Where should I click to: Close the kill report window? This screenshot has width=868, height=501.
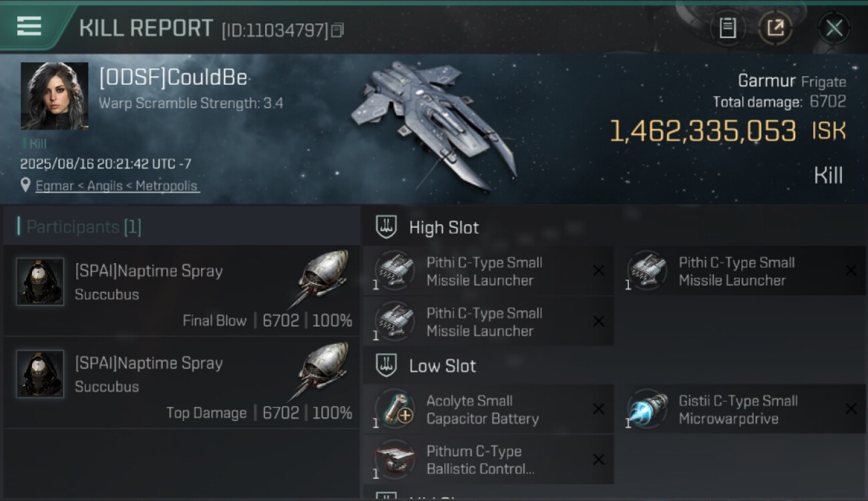[834, 28]
